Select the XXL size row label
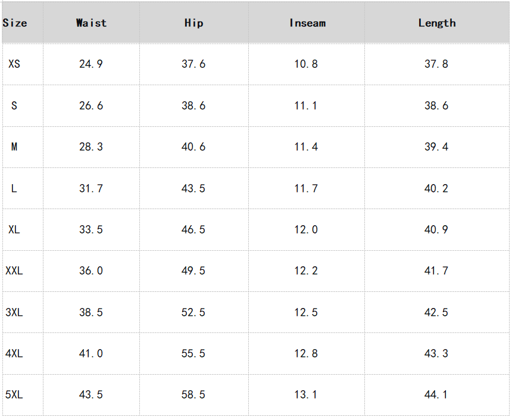Screen dimensions: 512x420 (14, 270)
